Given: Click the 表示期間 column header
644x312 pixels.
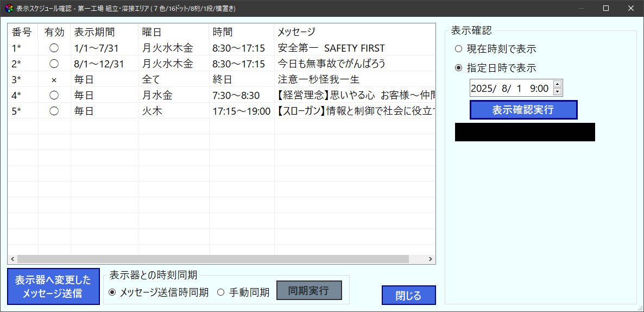Looking at the screenshot, I should (105, 32).
